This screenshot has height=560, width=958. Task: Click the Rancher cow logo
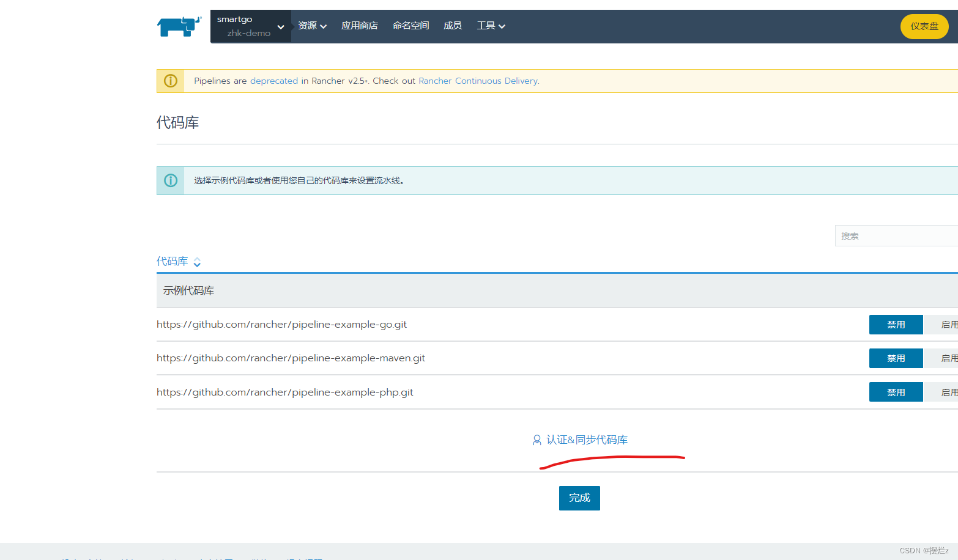click(179, 26)
